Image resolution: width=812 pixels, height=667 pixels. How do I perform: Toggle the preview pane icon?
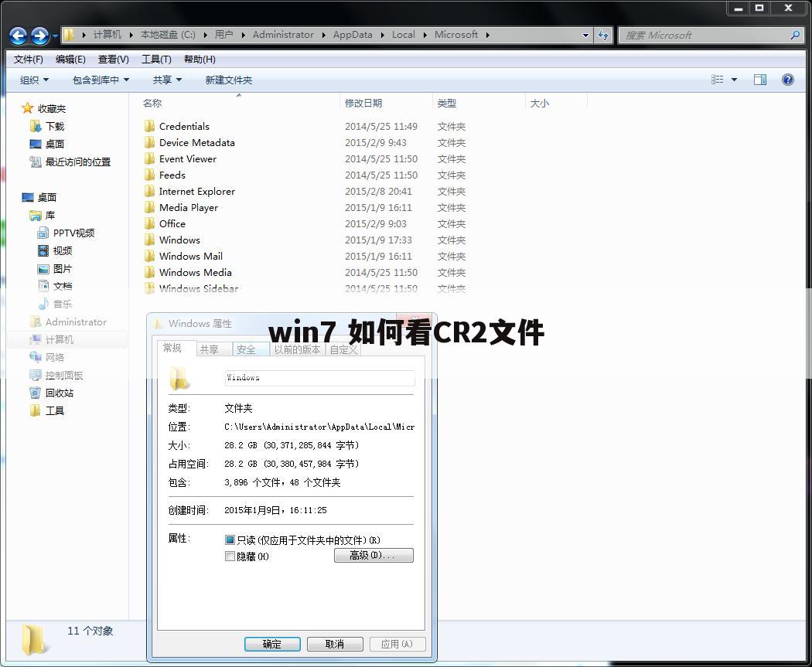pyautogui.click(x=760, y=80)
